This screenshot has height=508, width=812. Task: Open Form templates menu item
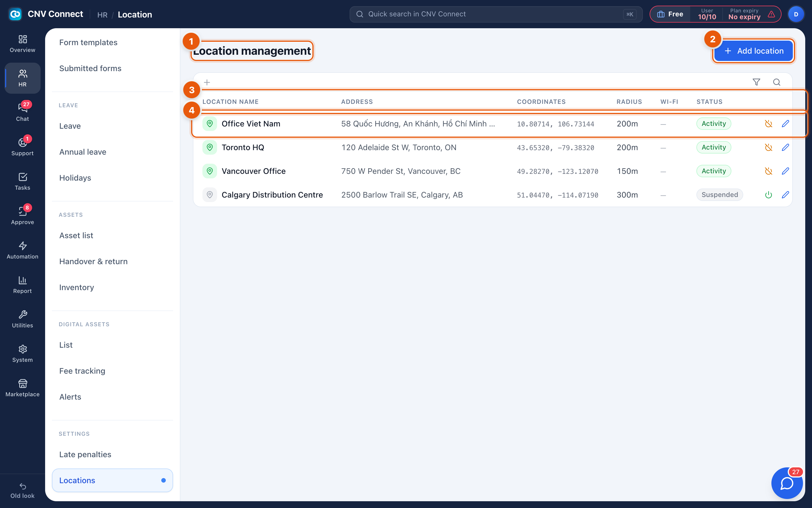112,42
